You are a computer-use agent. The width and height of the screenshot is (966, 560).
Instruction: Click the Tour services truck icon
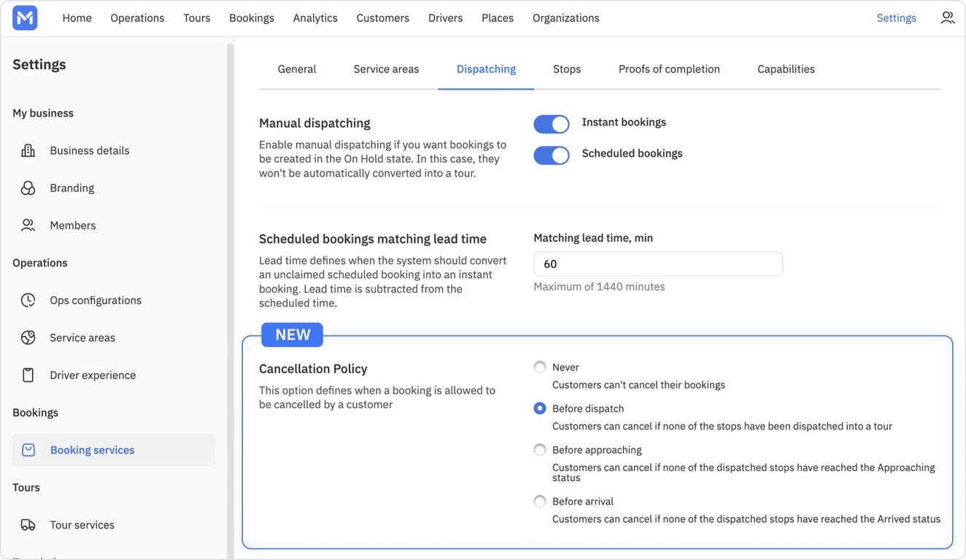click(x=28, y=525)
